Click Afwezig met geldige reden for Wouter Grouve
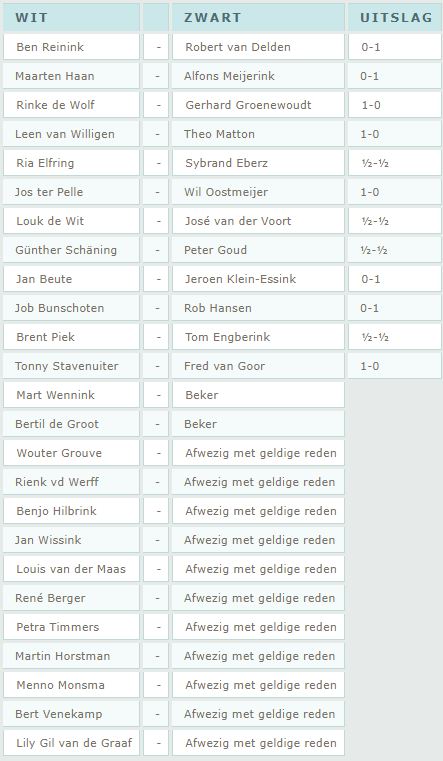443x761 pixels. (x=258, y=453)
